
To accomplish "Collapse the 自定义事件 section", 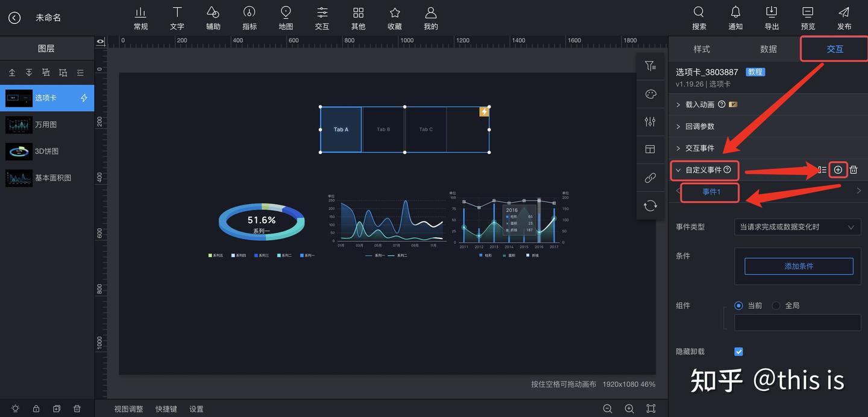I will point(678,170).
